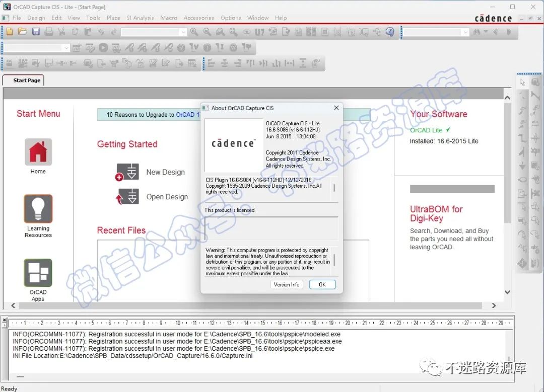Open the File menu
This screenshot has height=392, width=544.
(17, 18)
